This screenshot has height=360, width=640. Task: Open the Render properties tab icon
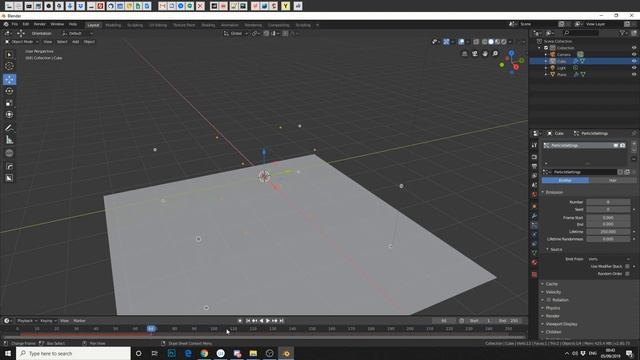(534, 157)
